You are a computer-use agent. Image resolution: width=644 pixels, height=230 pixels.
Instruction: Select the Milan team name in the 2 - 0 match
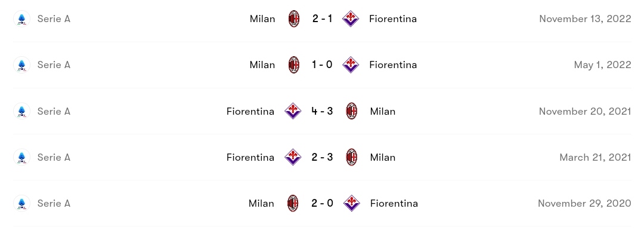(x=261, y=203)
